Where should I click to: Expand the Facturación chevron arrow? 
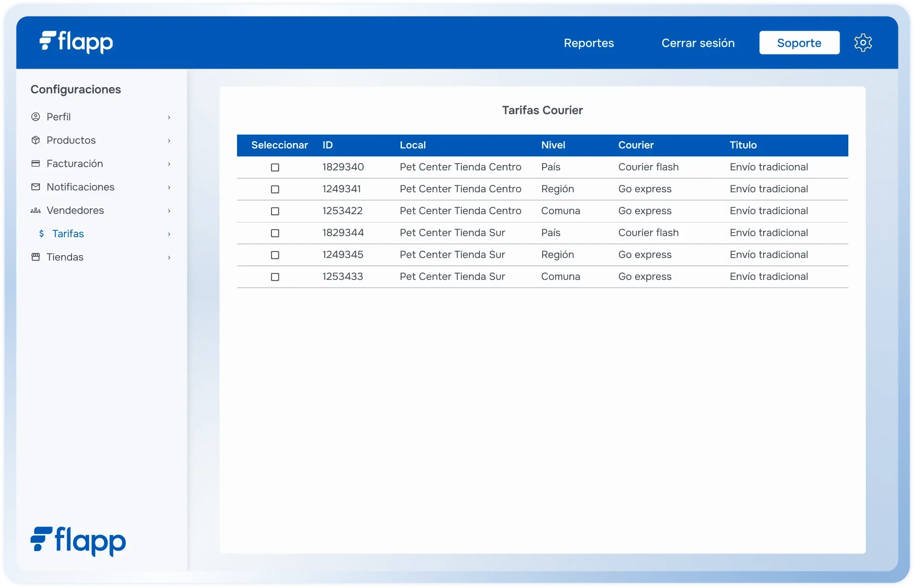(169, 164)
